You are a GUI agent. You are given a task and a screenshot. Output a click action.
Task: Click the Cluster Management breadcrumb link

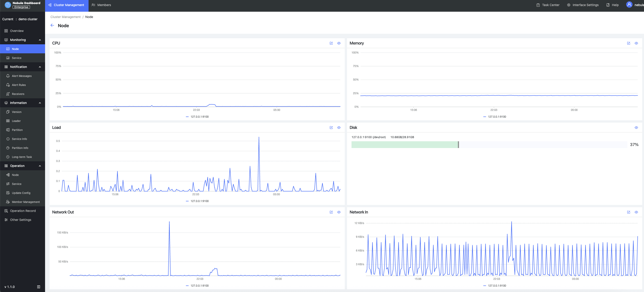coord(65,17)
